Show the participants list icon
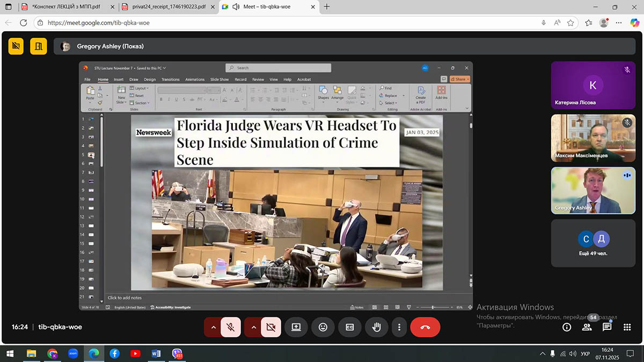The width and height of the screenshot is (644, 362). point(587,327)
